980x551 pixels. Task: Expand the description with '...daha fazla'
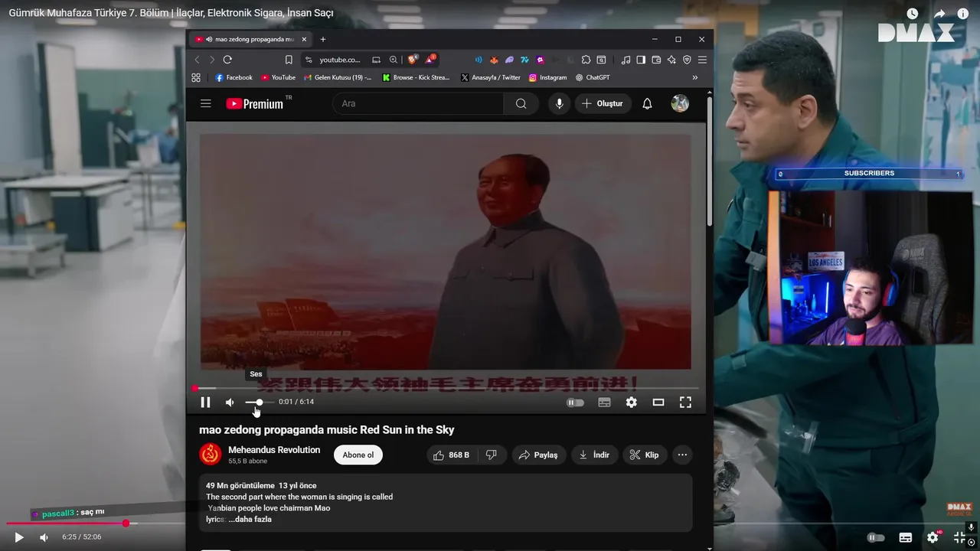point(250,519)
